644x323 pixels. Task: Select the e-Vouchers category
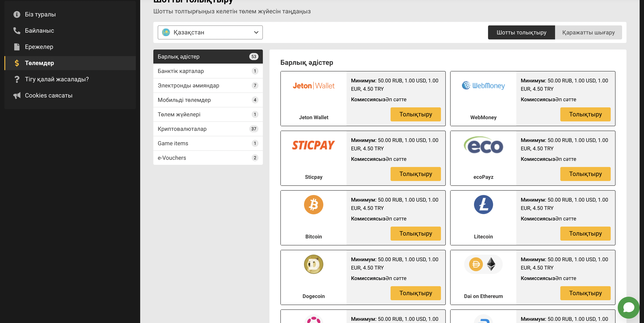208,158
